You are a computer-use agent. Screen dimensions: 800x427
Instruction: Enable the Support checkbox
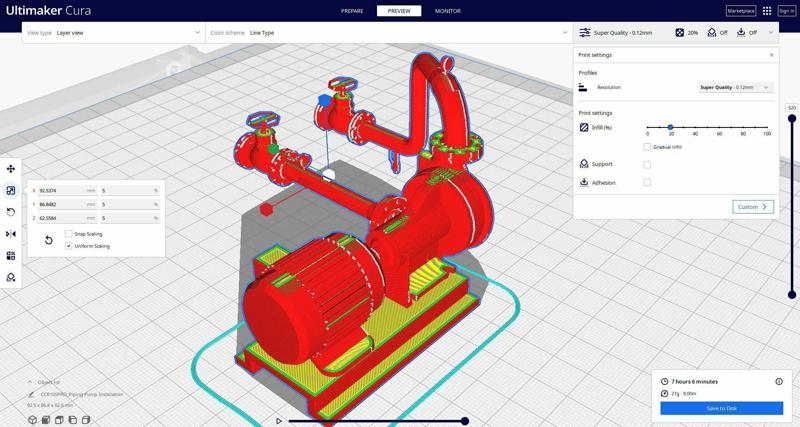pyautogui.click(x=647, y=164)
